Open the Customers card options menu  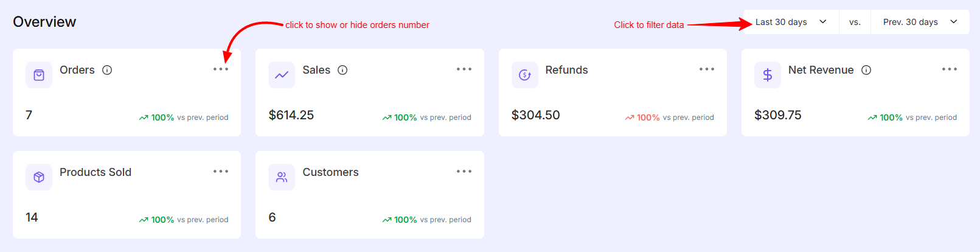click(464, 172)
